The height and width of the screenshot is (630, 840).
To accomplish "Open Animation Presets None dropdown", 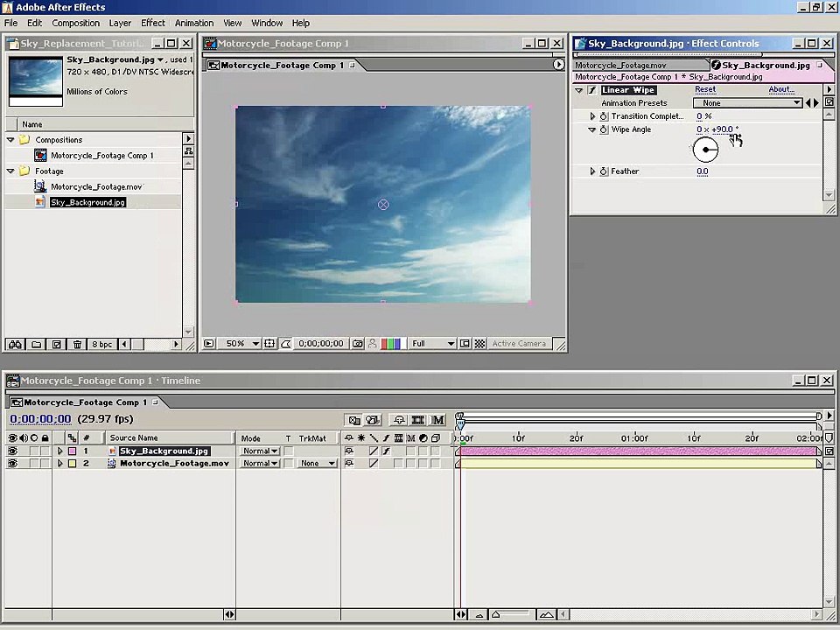I will 747,103.
